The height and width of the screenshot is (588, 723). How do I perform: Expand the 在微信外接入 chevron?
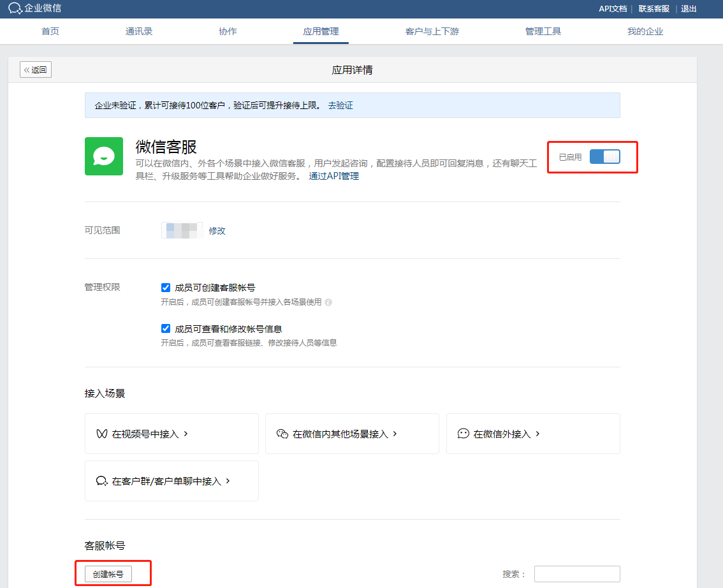point(537,434)
